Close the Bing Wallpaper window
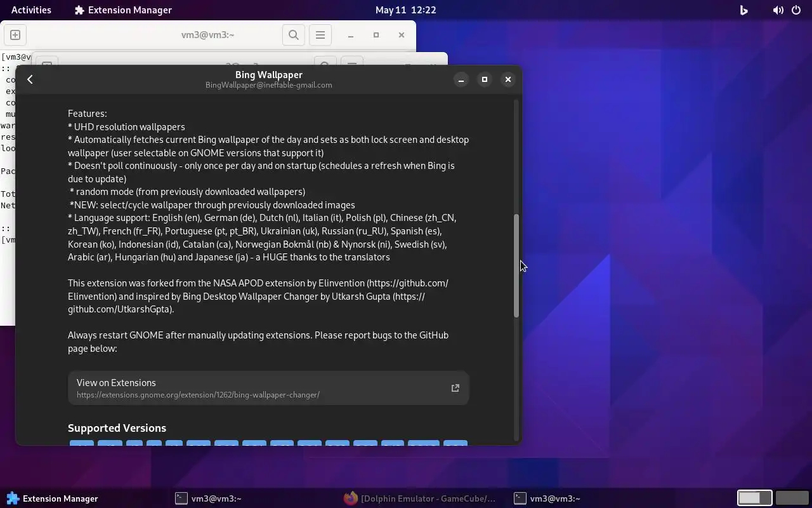 508,79
